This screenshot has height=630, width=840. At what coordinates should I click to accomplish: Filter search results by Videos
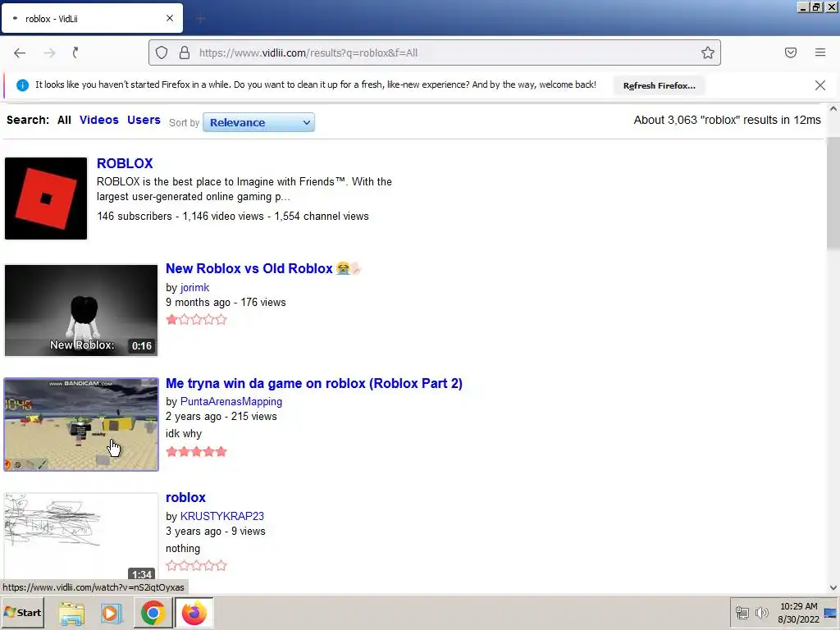tap(99, 120)
